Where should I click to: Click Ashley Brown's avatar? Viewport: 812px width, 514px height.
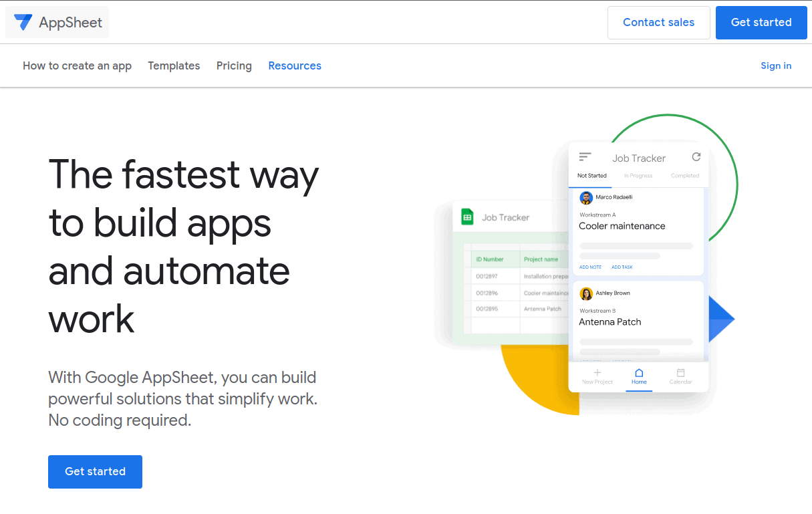click(586, 293)
